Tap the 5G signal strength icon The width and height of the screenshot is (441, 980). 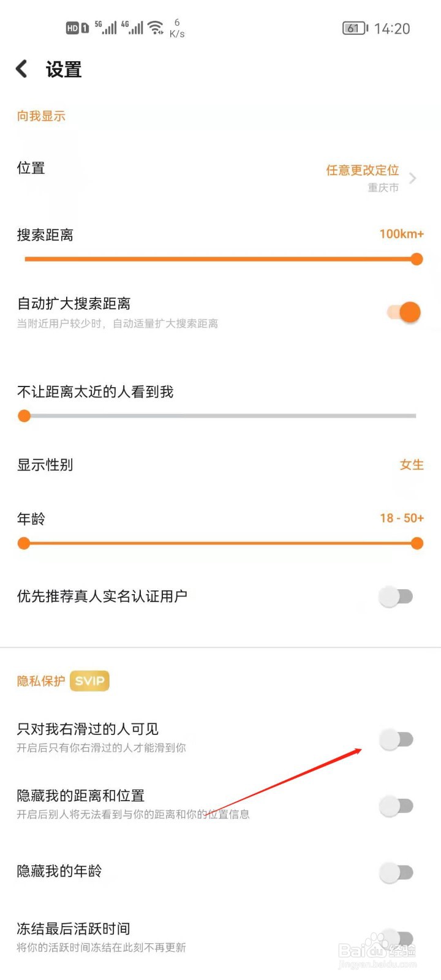(x=105, y=28)
